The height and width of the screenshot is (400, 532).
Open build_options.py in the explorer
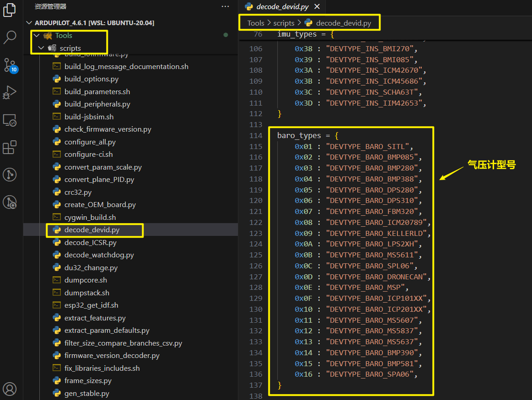91,79
